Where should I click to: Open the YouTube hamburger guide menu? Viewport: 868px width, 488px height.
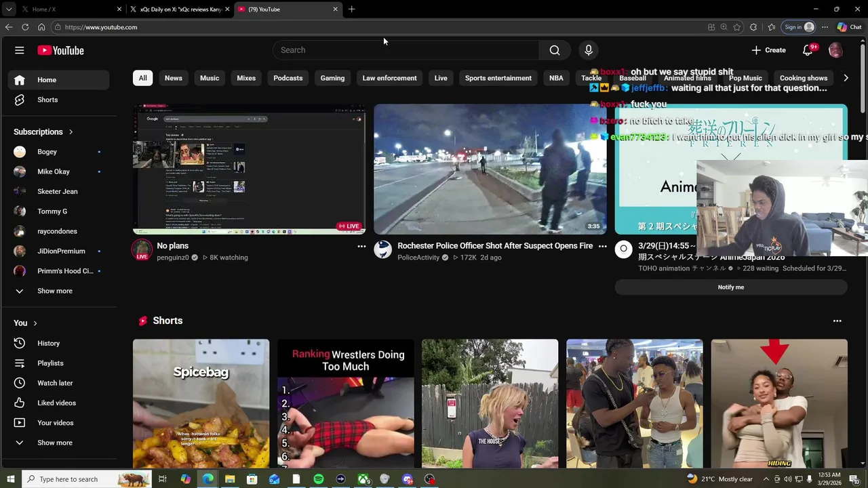(20, 50)
